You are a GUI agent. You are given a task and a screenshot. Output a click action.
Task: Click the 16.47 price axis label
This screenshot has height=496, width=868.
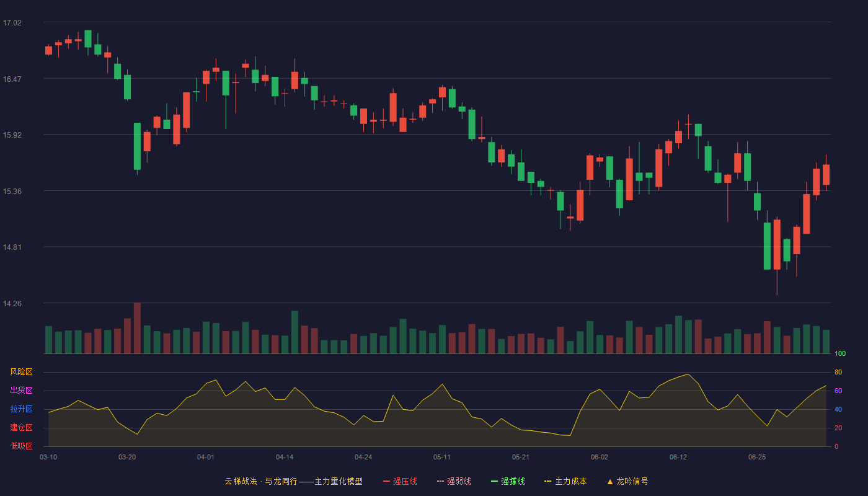(x=12, y=79)
